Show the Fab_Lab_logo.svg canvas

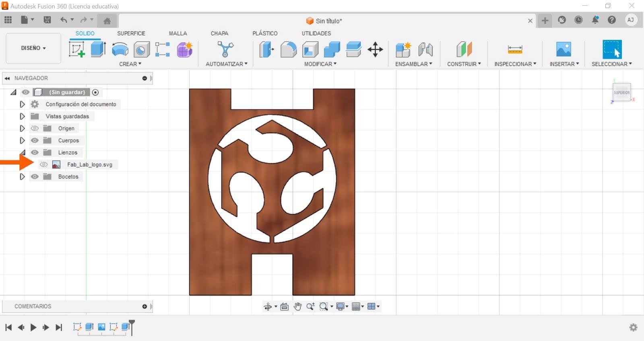44,164
